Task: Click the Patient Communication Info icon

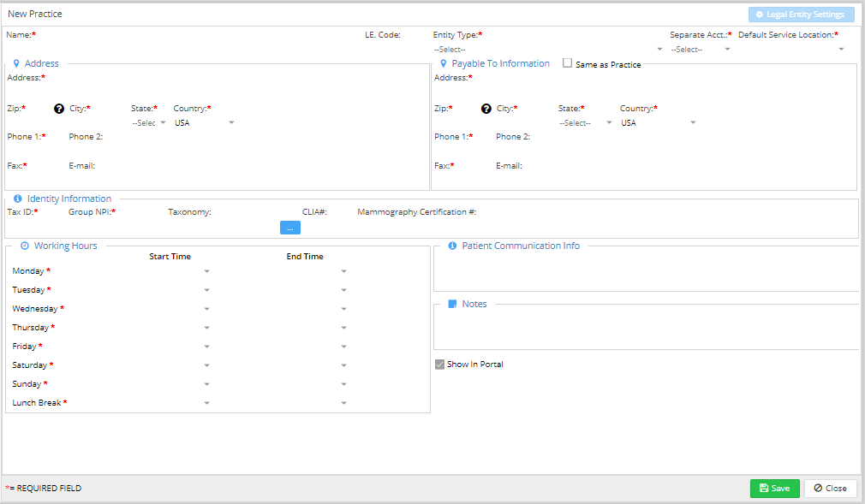Action: point(452,246)
